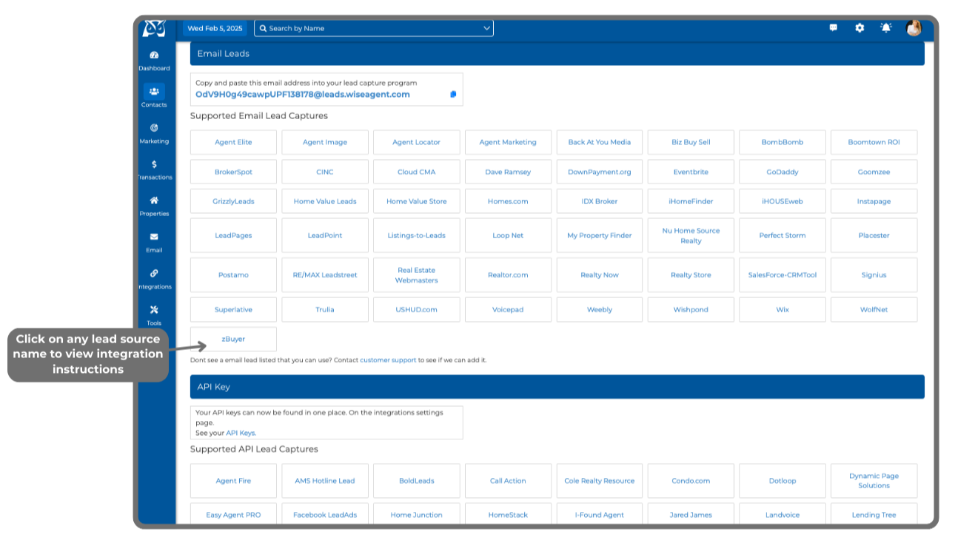Open CINC integration instructions
Screen dimensions: 955x560
pyautogui.click(x=325, y=172)
